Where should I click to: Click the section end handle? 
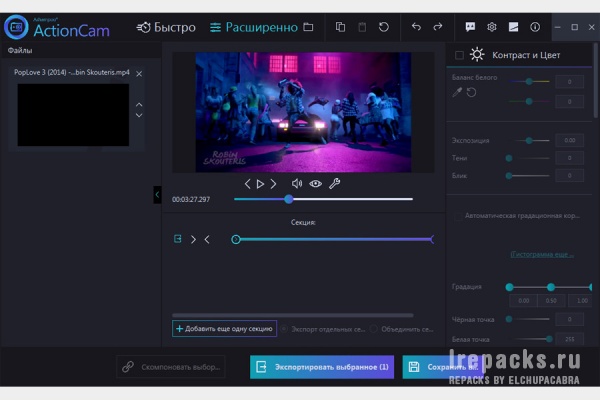[x=432, y=240]
